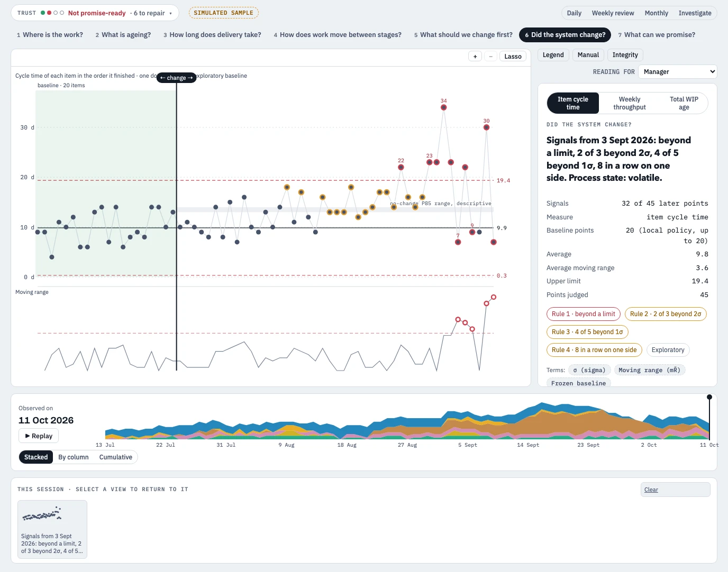Image resolution: width=728 pixels, height=572 pixels.
Task: Select Total WIP age measure
Action: click(x=684, y=103)
